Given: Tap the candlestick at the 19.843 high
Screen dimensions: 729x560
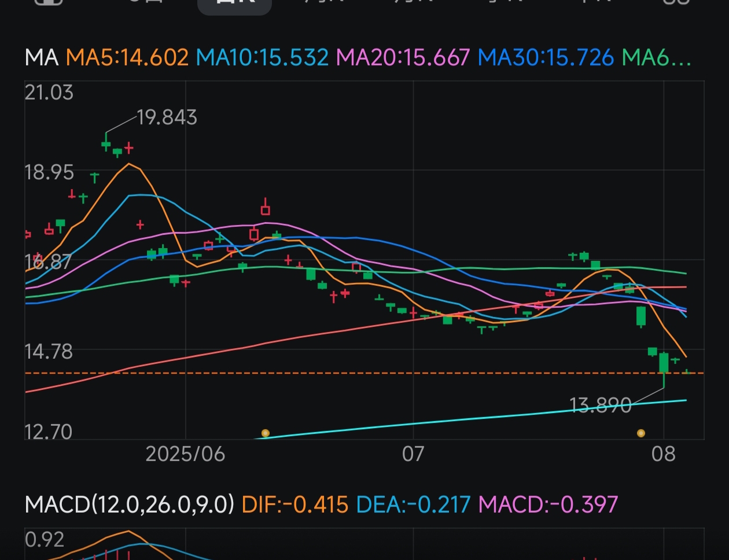Looking at the screenshot, I should click(x=106, y=142).
